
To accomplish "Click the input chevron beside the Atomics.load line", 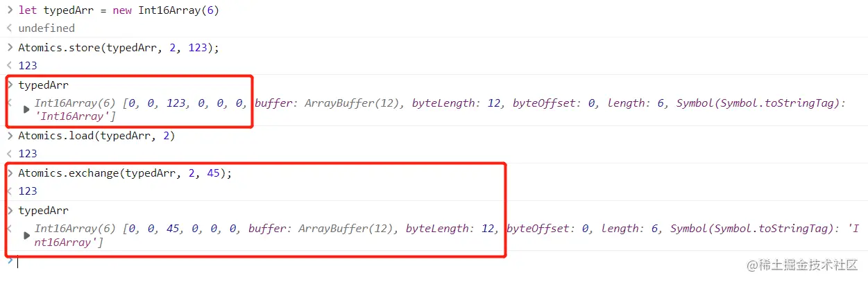I will coord(10,136).
